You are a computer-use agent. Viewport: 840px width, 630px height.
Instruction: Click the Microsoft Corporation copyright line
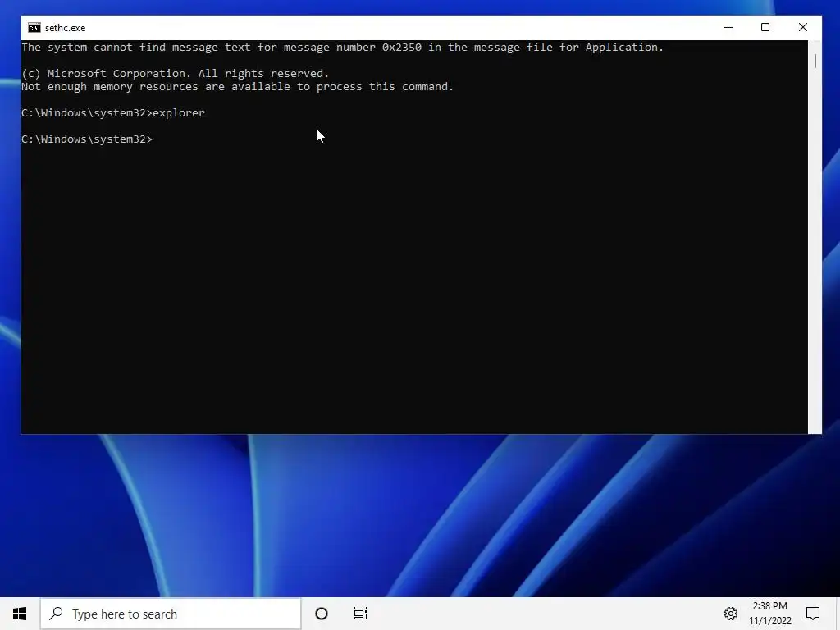(176, 73)
